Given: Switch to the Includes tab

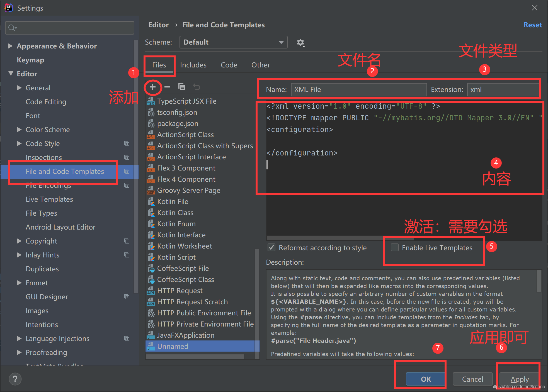Looking at the screenshot, I should (x=193, y=65).
